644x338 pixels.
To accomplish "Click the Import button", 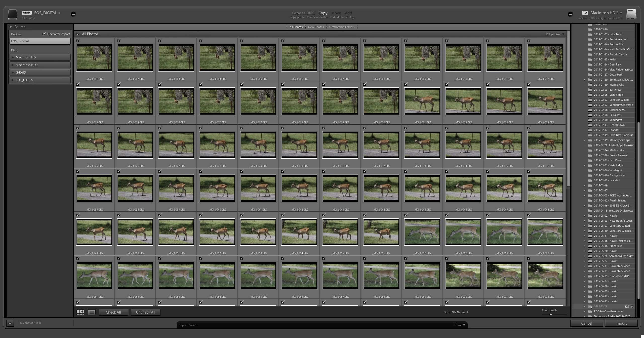I will tap(621, 323).
